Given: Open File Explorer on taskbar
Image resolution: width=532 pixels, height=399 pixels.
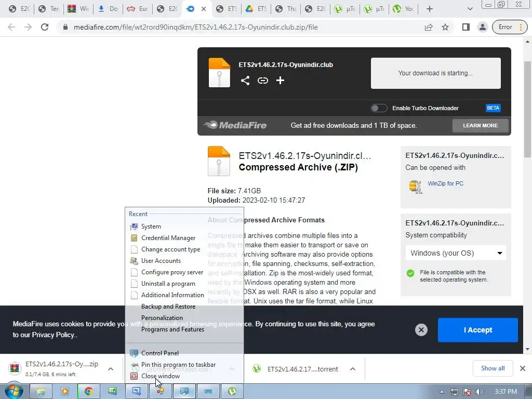Looking at the screenshot, I should tap(41, 391).
